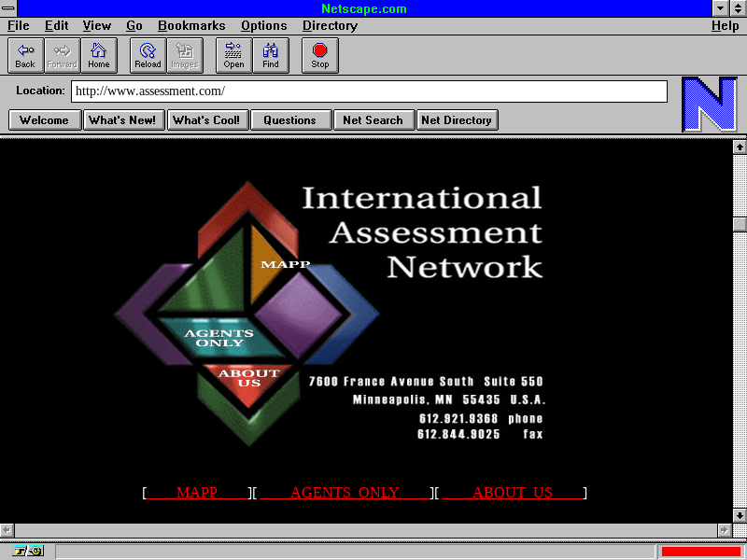Go to Home via toolbar icon
The image size is (747, 560).
coord(99,55)
